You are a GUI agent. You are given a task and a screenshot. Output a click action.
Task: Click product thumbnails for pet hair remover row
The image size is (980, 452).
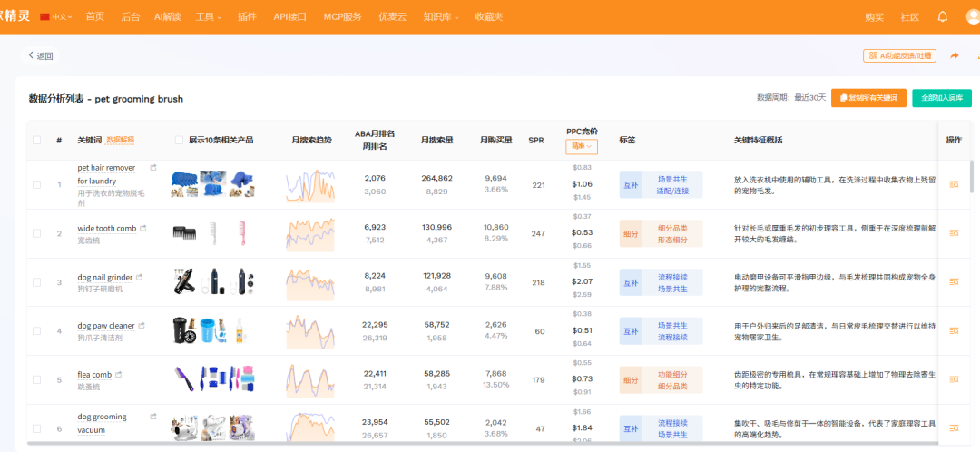coord(212,184)
